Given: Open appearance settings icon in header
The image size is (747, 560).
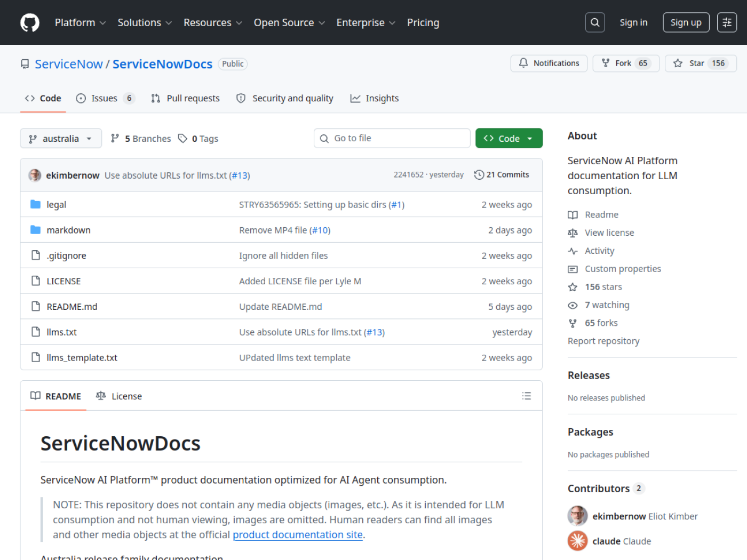Looking at the screenshot, I should 727,22.
